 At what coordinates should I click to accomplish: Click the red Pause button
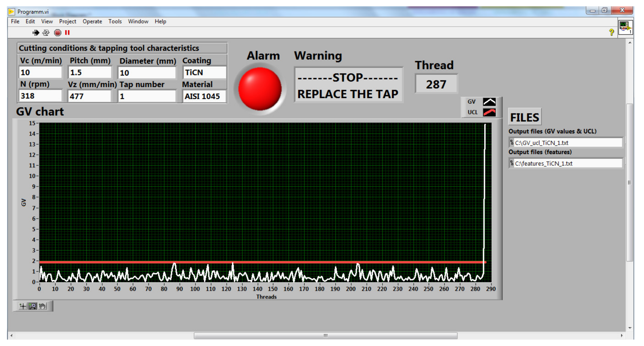click(x=67, y=33)
